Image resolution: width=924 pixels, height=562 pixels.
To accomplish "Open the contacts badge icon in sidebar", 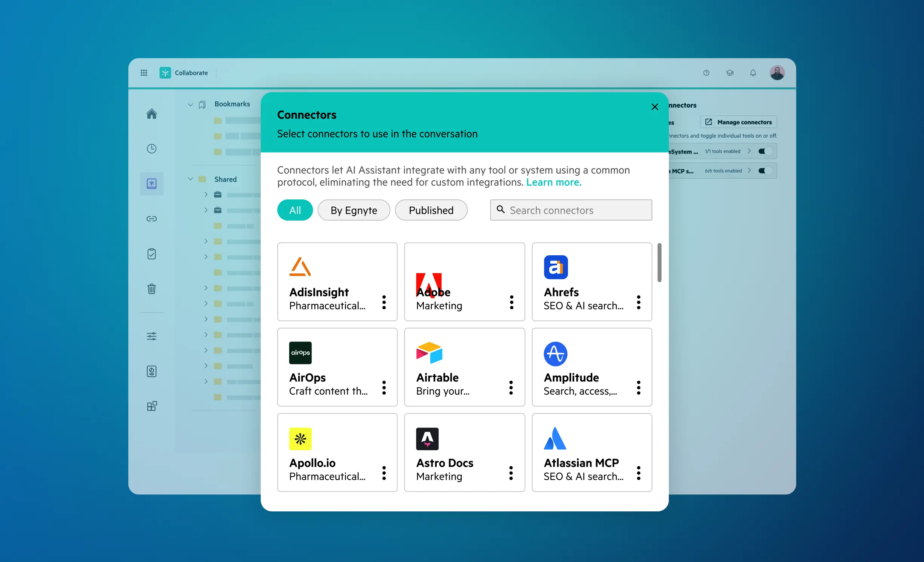I will click(152, 371).
